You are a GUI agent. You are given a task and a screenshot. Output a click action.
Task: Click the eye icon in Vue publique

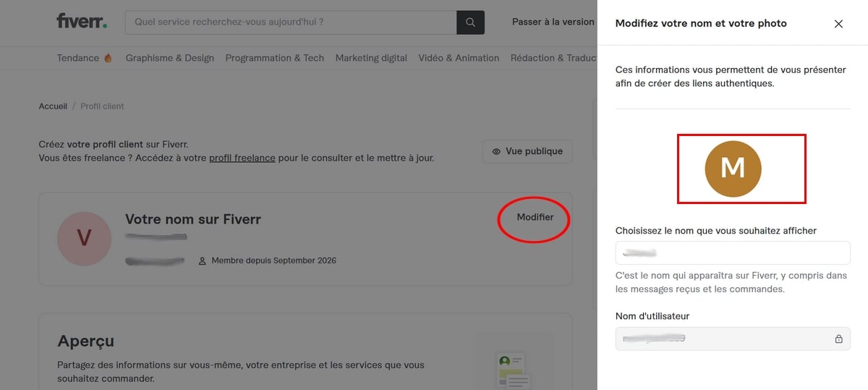496,152
